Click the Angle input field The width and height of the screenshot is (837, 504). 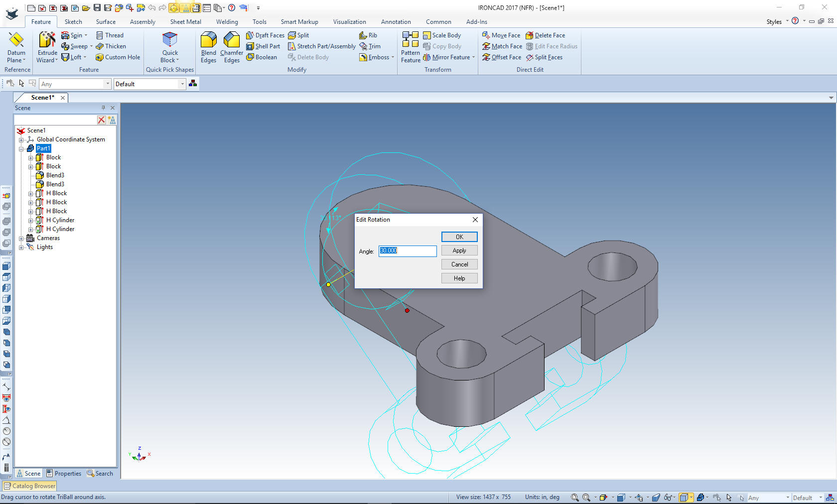407,251
